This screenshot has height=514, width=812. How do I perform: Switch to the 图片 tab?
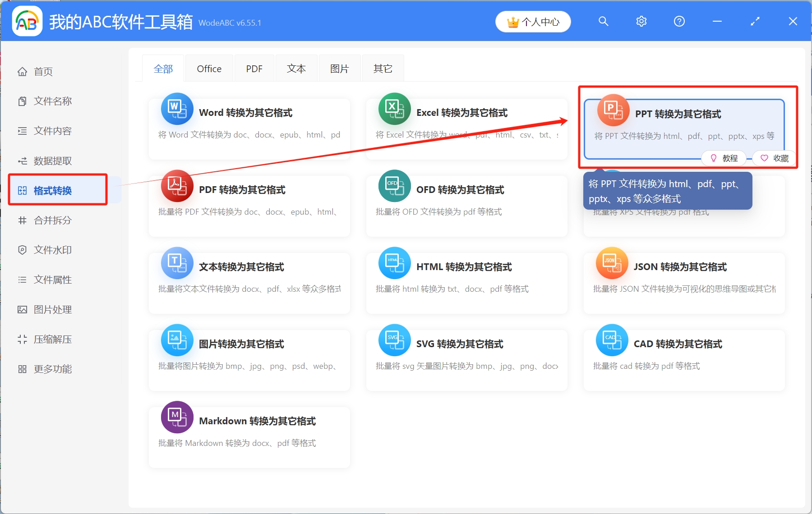tap(339, 68)
